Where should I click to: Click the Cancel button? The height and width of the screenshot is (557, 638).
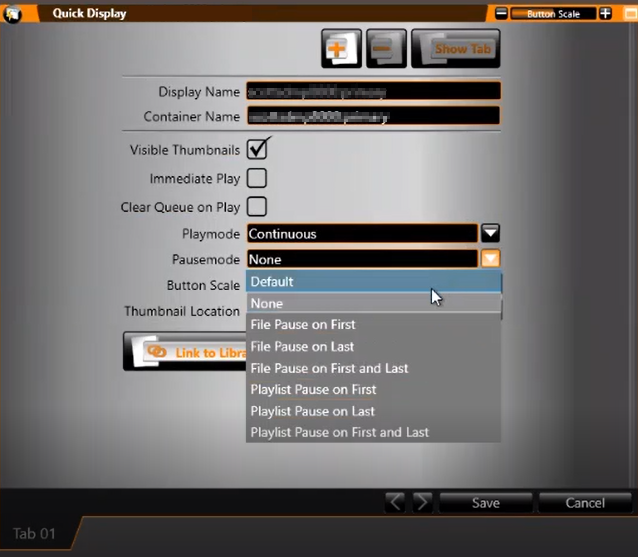pos(585,503)
